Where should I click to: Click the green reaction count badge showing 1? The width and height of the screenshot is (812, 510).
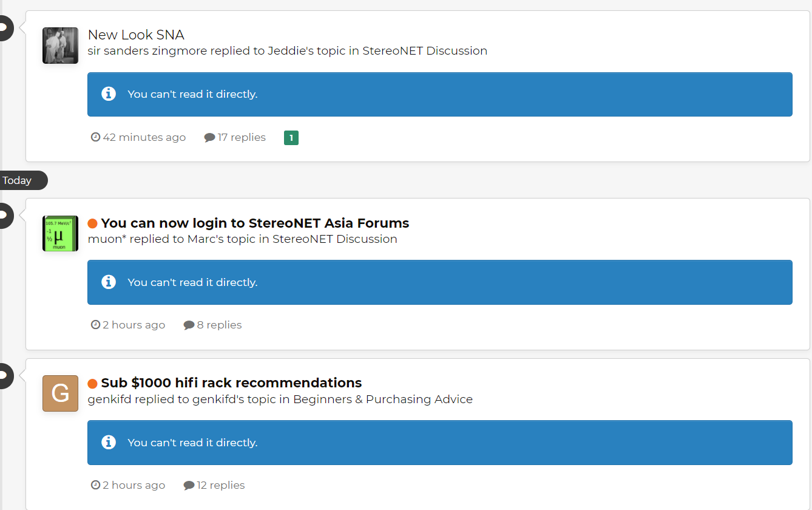(x=291, y=138)
